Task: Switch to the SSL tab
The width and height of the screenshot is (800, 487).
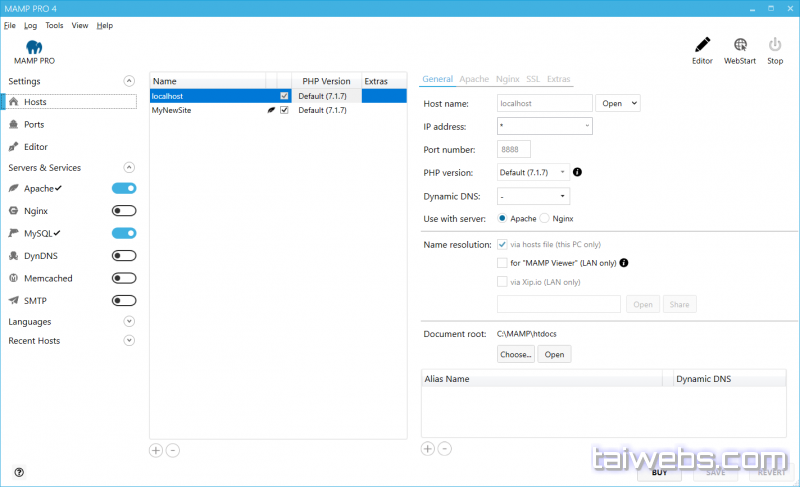Action: click(533, 79)
